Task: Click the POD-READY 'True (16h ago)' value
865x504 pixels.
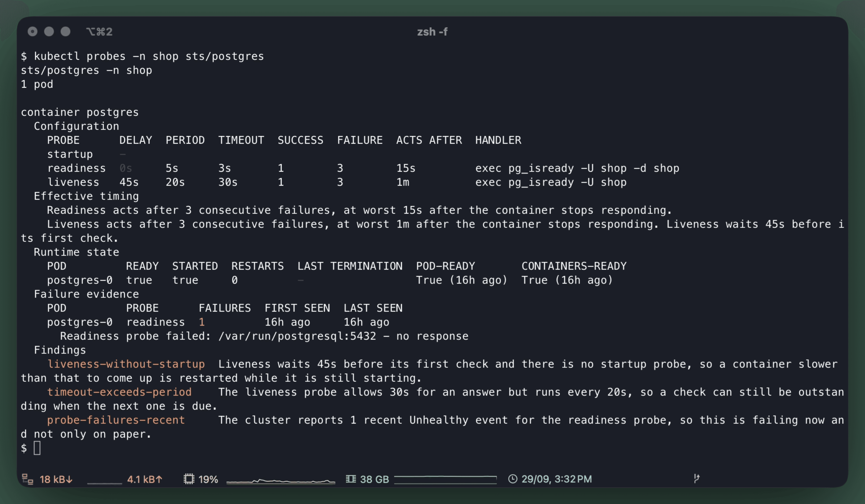Action: pyautogui.click(x=462, y=280)
